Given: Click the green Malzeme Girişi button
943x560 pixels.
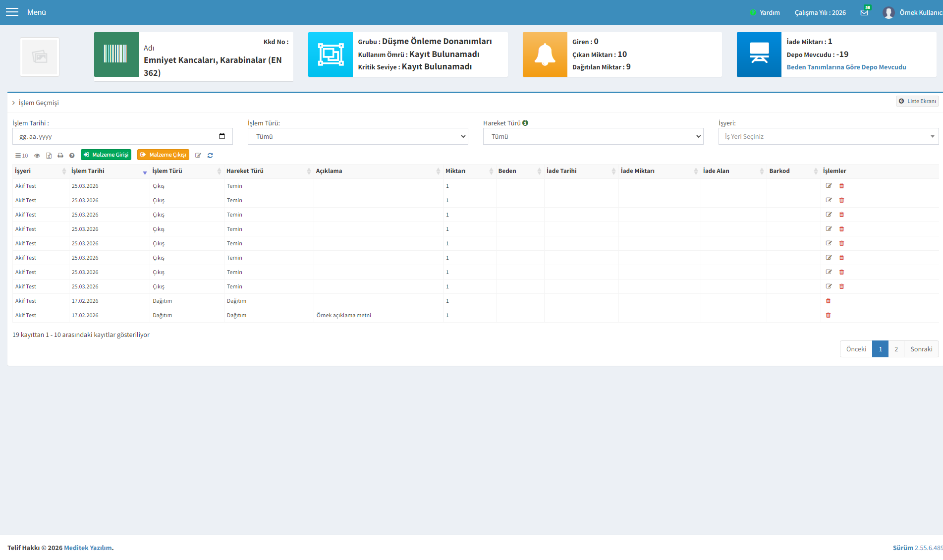Looking at the screenshot, I should point(106,155).
